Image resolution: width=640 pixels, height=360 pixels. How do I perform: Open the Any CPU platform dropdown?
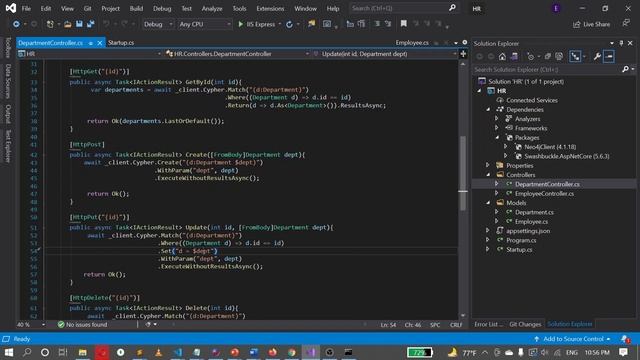pyautogui.click(x=204, y=24)
